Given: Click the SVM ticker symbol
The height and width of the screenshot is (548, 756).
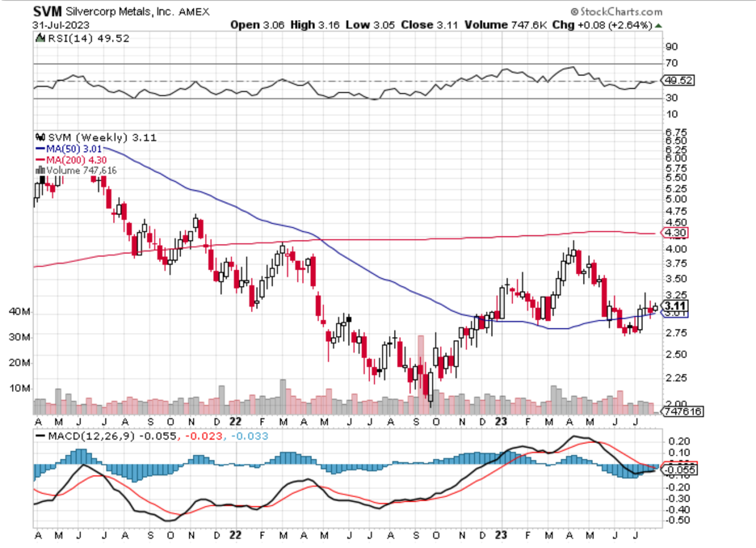Looking at the screenshot, I should 47,13.
